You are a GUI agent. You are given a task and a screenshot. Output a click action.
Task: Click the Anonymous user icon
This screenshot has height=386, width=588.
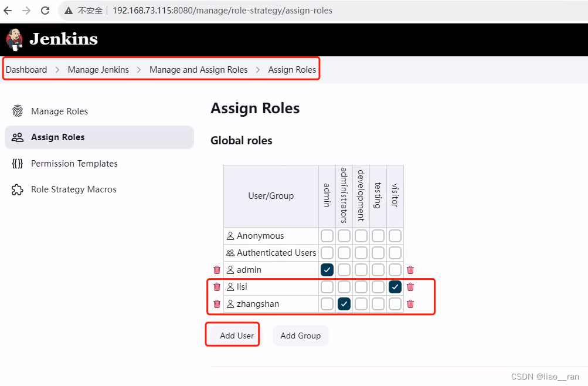(230, 236)
